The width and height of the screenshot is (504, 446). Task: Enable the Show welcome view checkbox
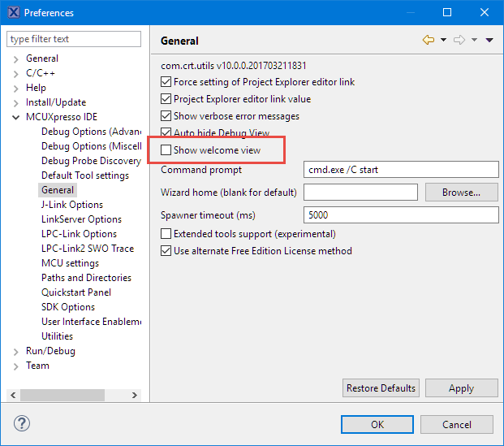tap(166, 150)
